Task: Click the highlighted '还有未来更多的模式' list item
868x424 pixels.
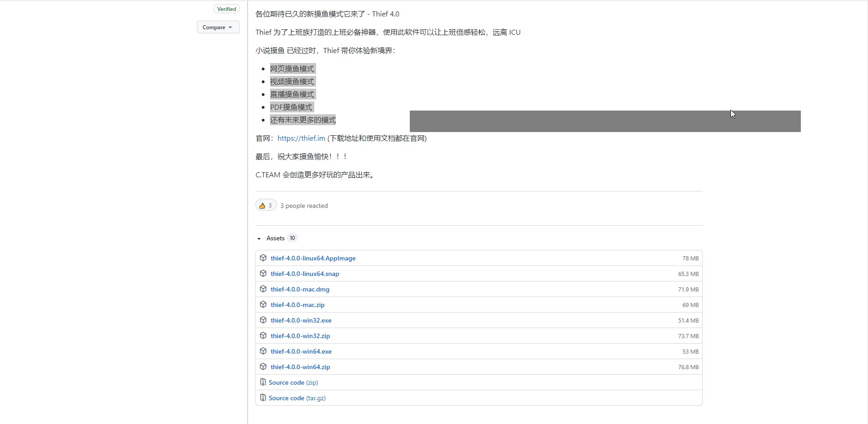Action: [x=303, y=120]
